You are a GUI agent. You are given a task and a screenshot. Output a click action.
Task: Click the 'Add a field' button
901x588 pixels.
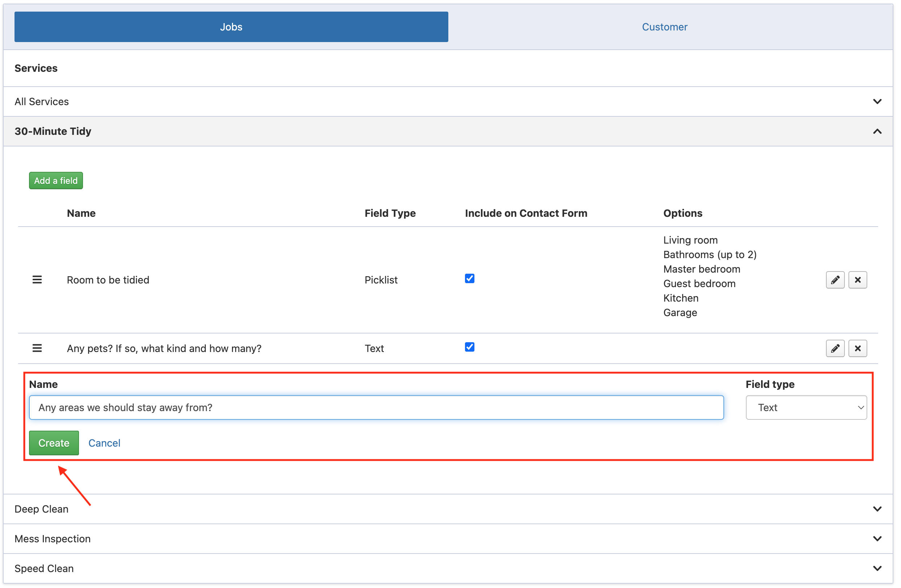click(x=56, y=181)
